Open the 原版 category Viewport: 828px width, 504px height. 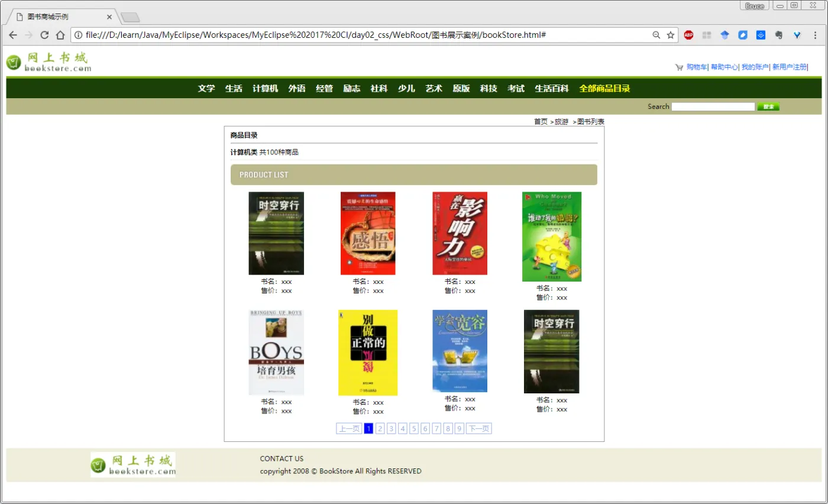coord(461,89)
